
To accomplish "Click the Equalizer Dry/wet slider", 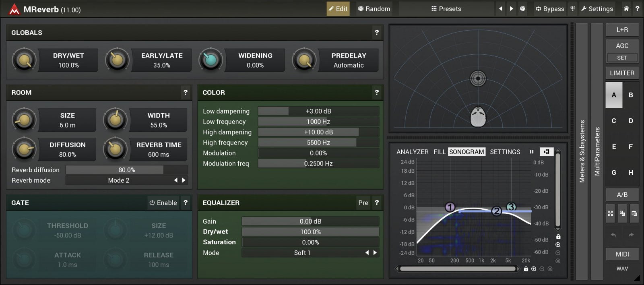I will point(310,232).
